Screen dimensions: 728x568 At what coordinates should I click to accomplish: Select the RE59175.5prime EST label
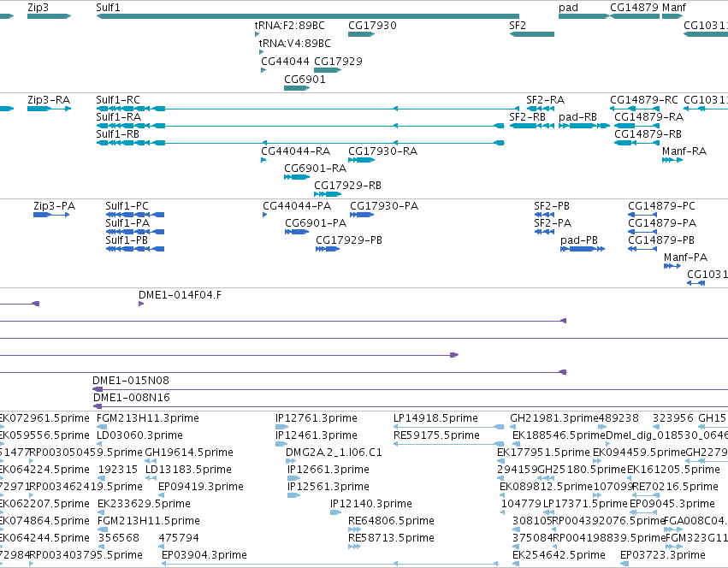tap(436, 435)
